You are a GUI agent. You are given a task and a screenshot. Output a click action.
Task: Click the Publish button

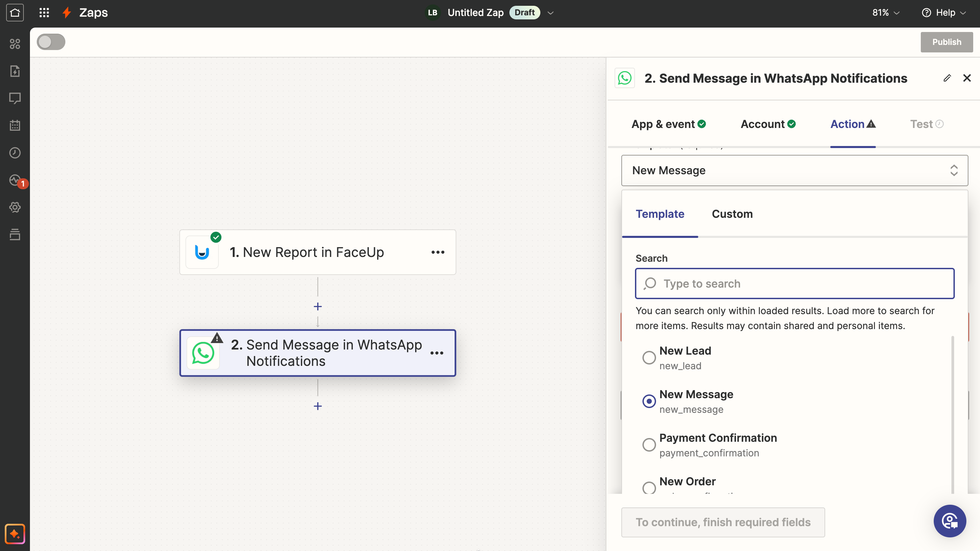947,42
